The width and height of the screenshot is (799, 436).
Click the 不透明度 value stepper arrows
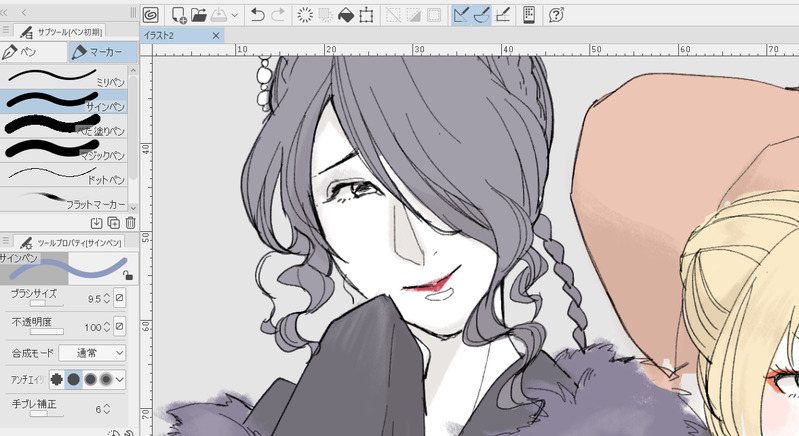click(106, 326)
